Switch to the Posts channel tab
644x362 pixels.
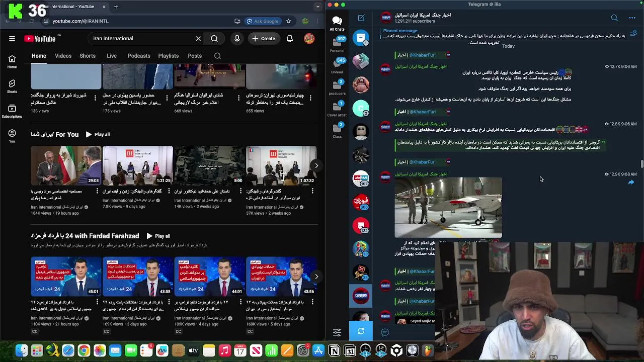coord(195,56)
